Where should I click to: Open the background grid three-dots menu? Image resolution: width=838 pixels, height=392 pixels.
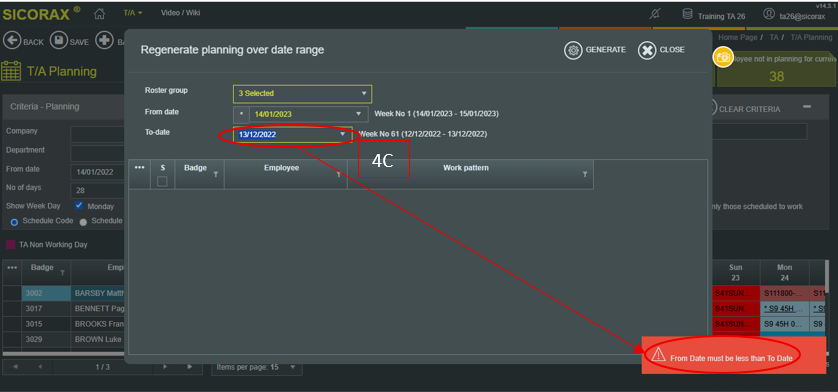11,268
